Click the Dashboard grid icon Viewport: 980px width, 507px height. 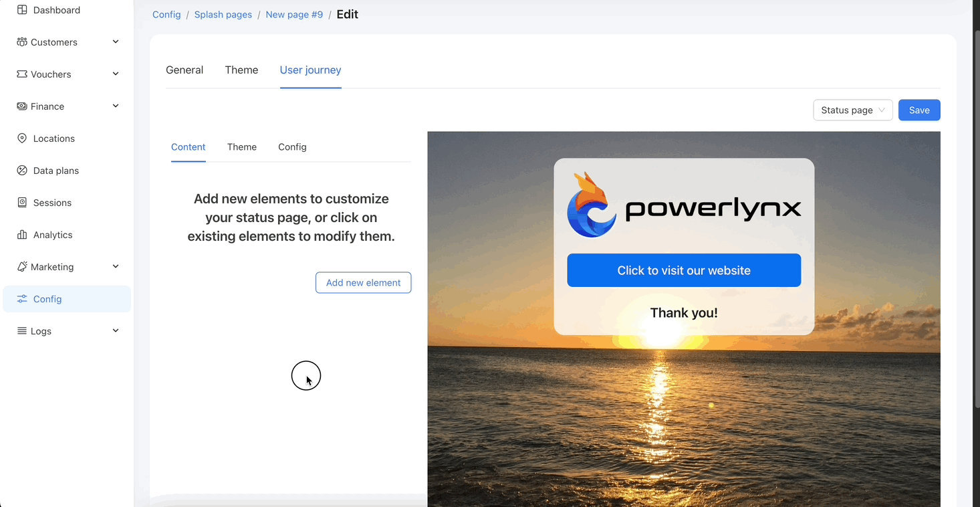[x=22, y=10]
